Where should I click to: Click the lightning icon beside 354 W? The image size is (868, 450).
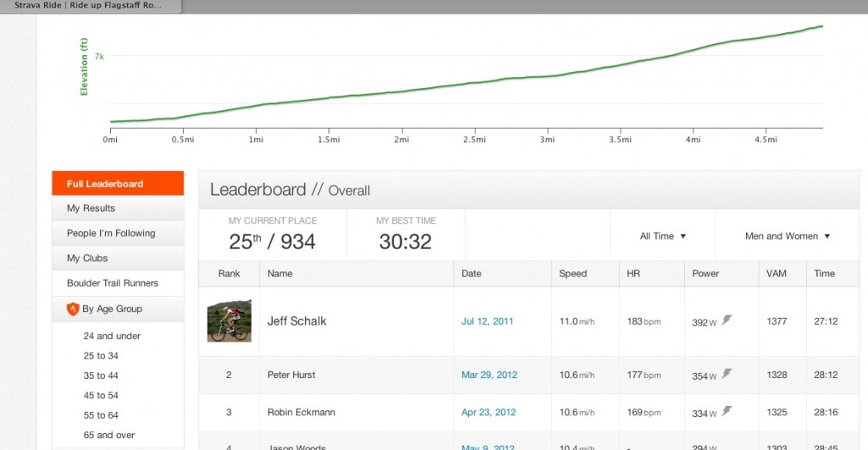click(726, 374)
